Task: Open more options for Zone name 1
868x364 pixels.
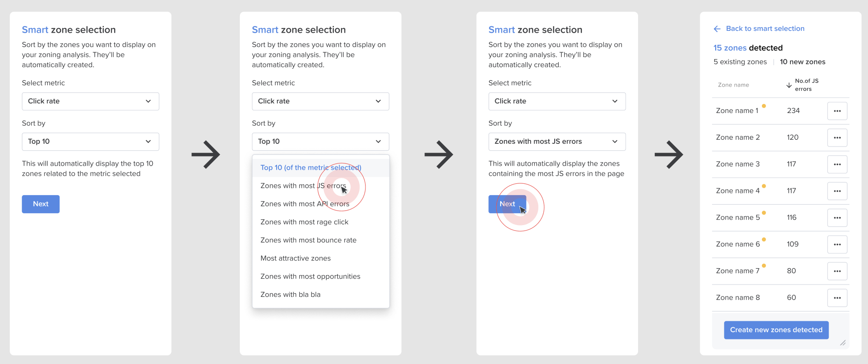Action: pyautogui.click(x=837, y=111)
